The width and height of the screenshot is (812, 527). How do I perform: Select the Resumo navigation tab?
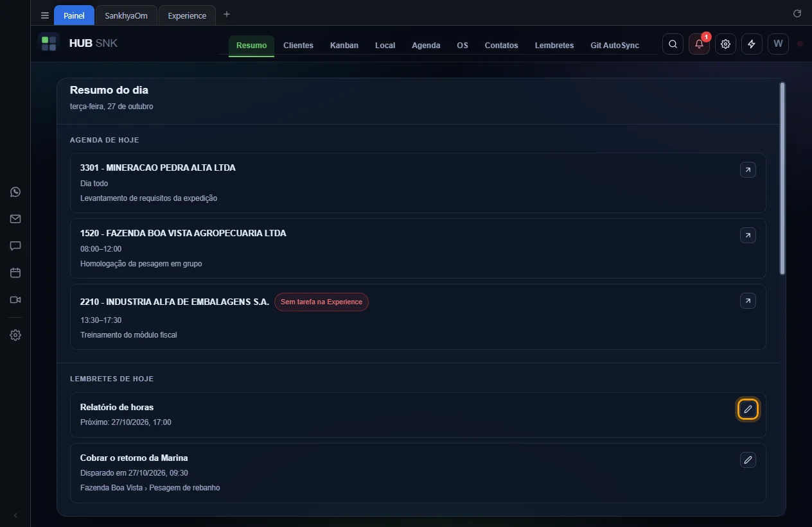[251, 46]
